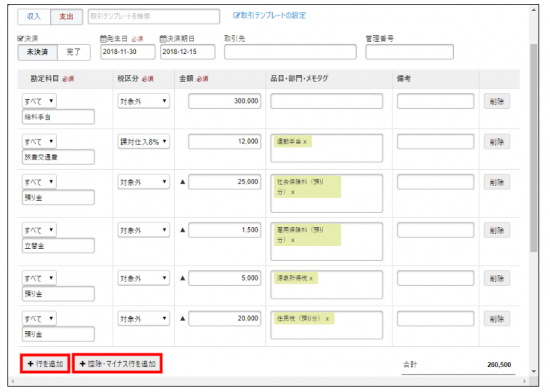This screenshot has width=550, height=392.
Task: Click the 備考 field in 旅費交通費 row
Action: coord(435,141)
